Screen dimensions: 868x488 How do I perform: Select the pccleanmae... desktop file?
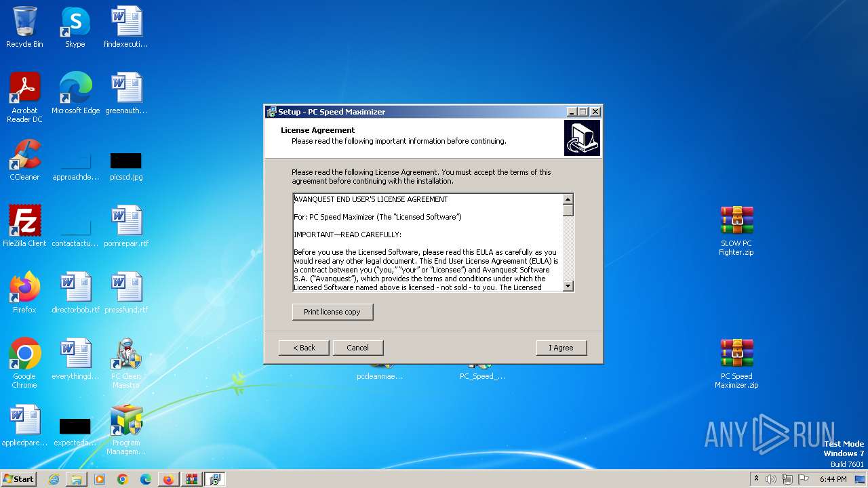tap(380, 372)
